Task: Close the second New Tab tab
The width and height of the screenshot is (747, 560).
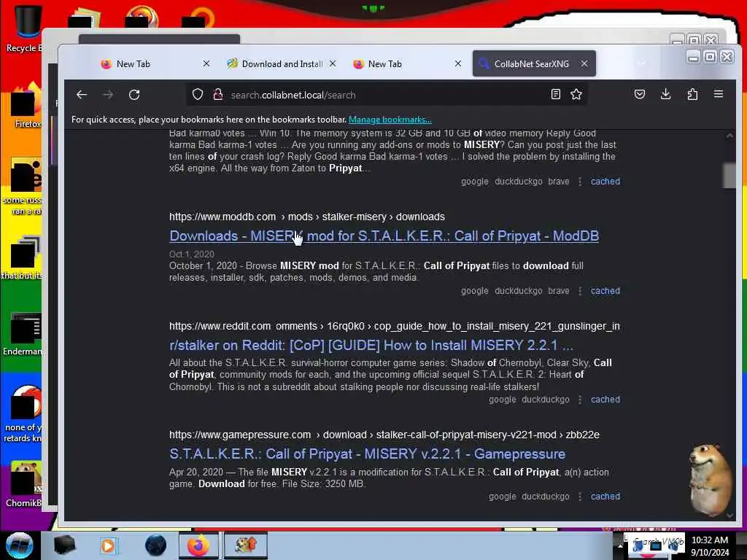Action: tap(458, 63)
